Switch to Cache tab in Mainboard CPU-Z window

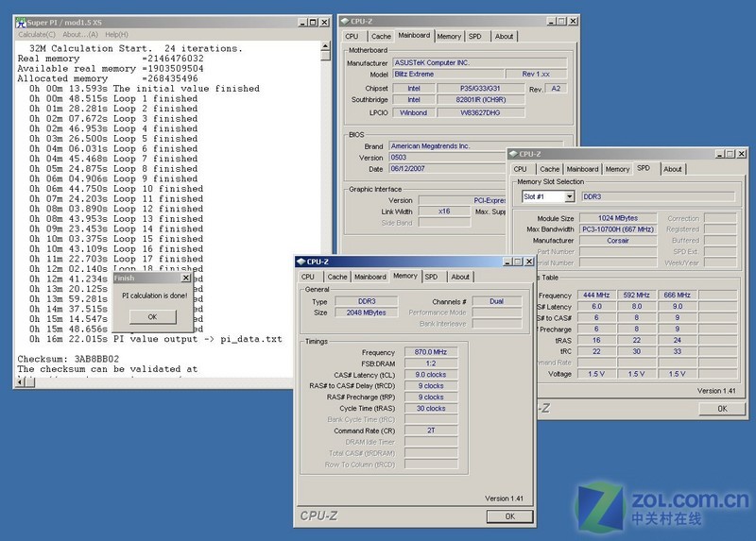point(381,37)
